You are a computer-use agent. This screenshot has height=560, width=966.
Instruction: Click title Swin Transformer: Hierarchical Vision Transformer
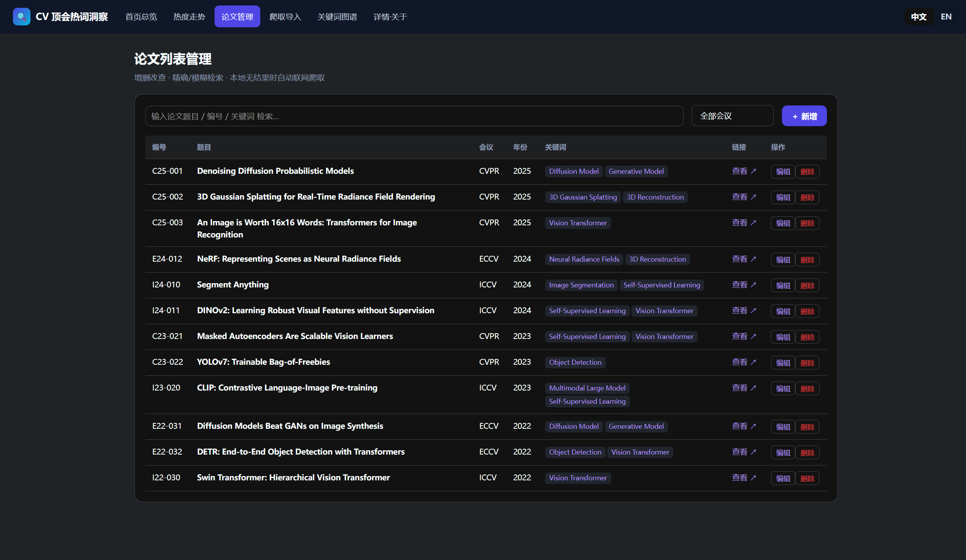pyautogui.click(x=293, y=478)
